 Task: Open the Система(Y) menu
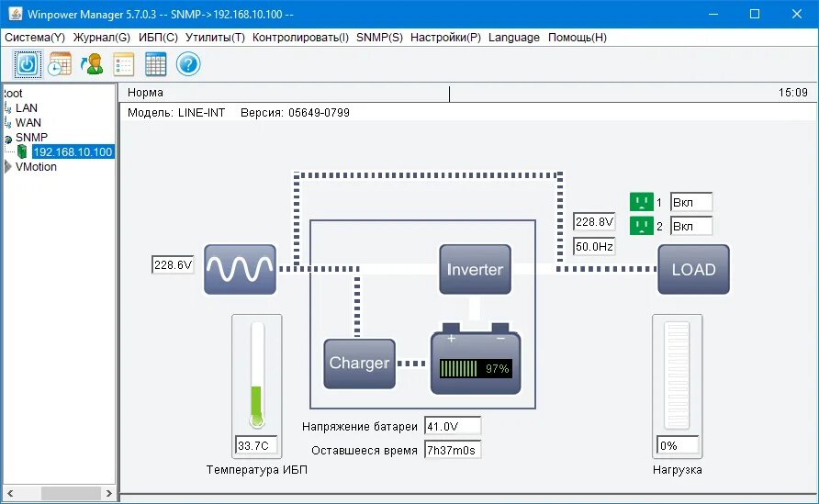35,38
